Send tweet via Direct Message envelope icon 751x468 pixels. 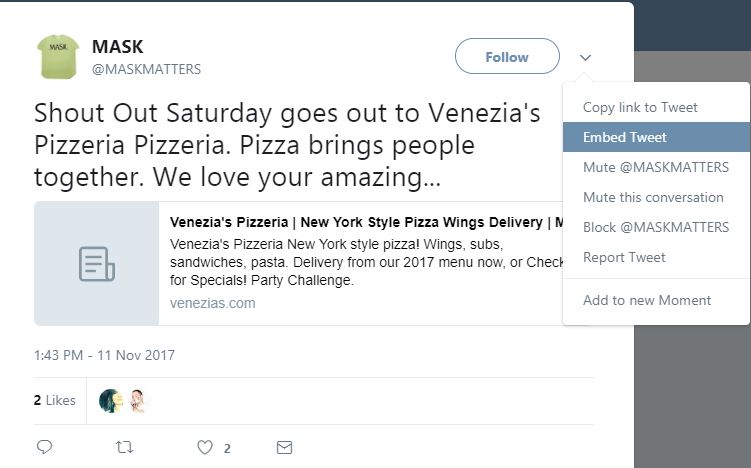(284, 447)
